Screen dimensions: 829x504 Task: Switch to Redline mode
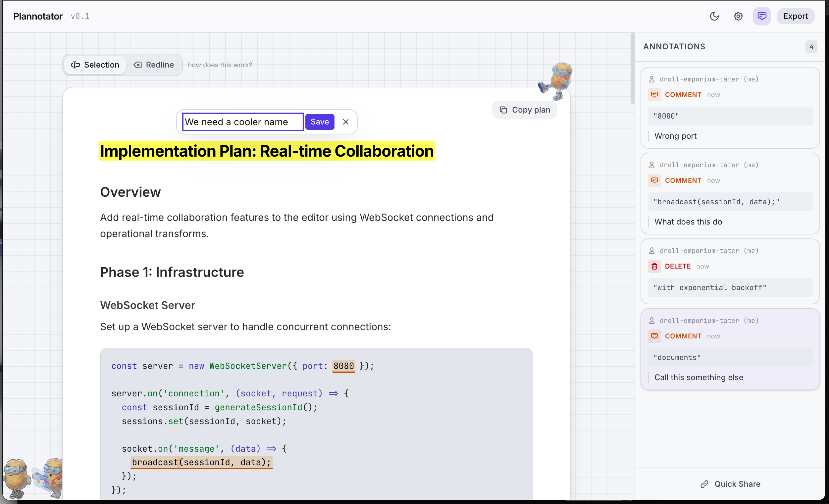tap(154, 65)
